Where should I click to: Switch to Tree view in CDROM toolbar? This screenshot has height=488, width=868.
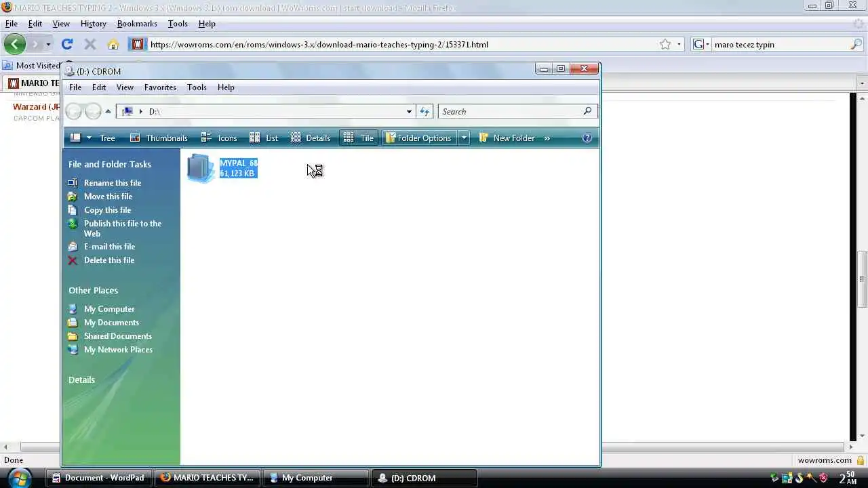107,138
